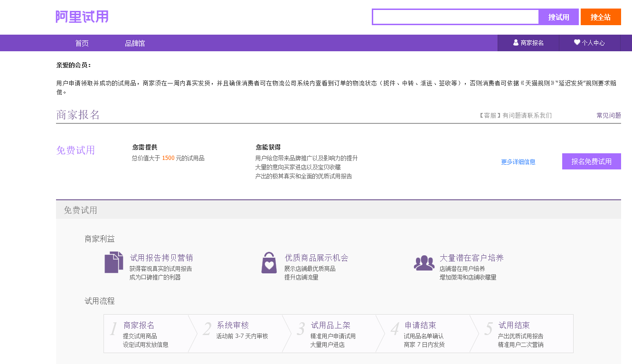This screenshot has height=364, width=632.
Task: Focus the search input field
Action: [456, 17]
